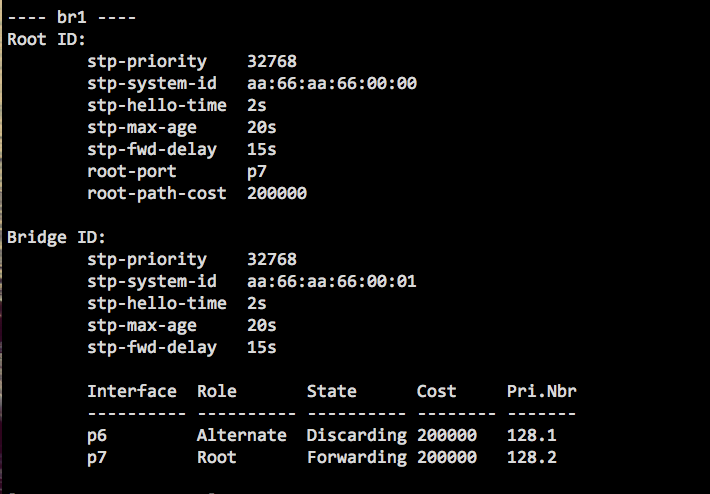Viewport: 710px width, 494px height.
Task: Click interface p6 in the table
Action: [x=97, y=436]
